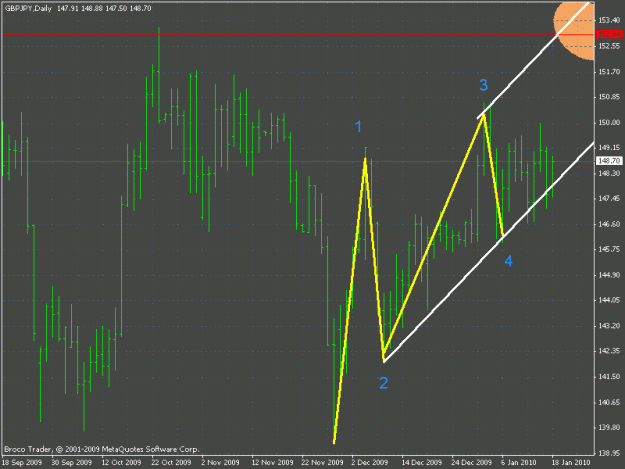625x469 pixels.
Task: Select the blue wave label 2
Action: coord(383,383)
